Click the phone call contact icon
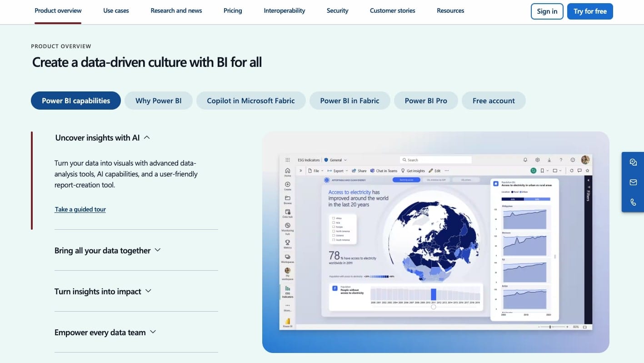 [x=633, y=202]
